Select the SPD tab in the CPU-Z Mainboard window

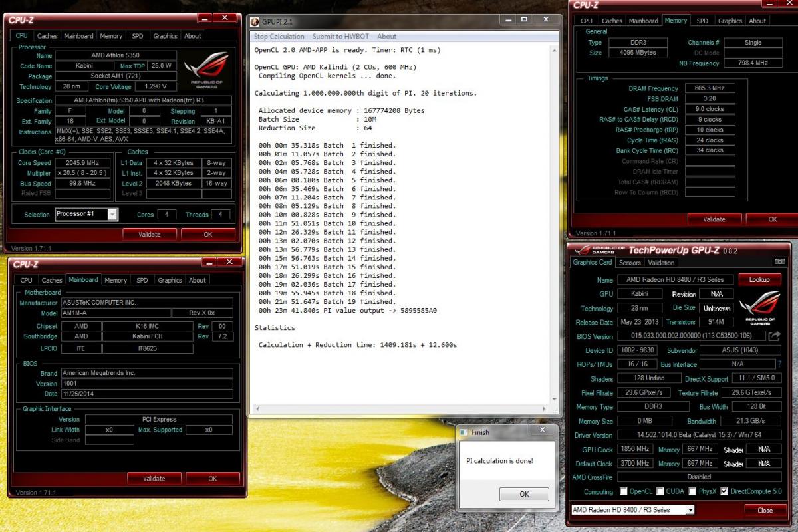pyautogui.click(x=142, y=281)
